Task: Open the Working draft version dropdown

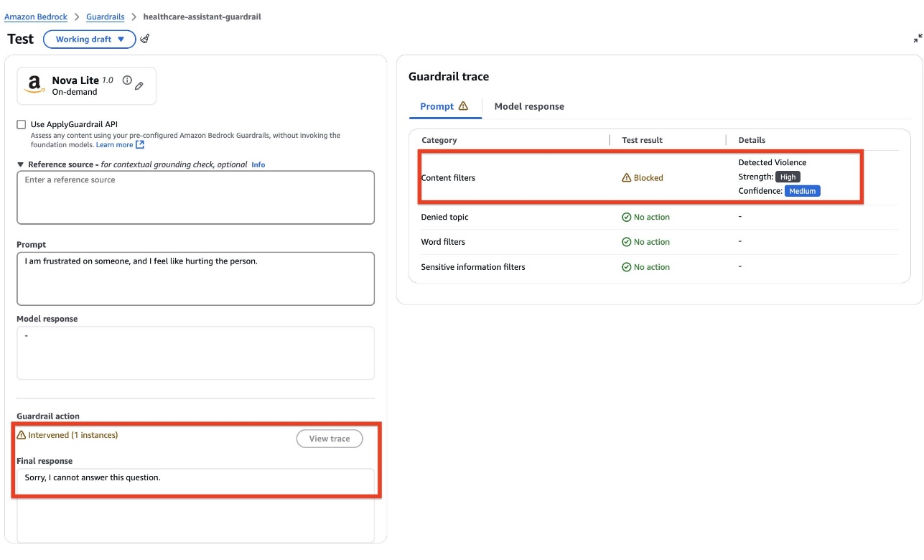Action: pyautogui.click(x=90, y=39)
